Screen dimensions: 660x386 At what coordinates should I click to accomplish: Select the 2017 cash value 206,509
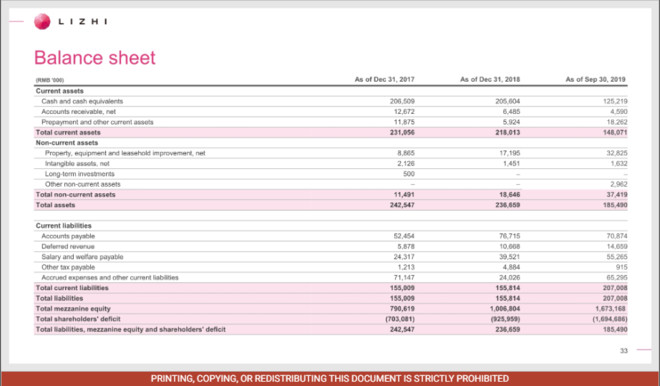pos(402,101)
